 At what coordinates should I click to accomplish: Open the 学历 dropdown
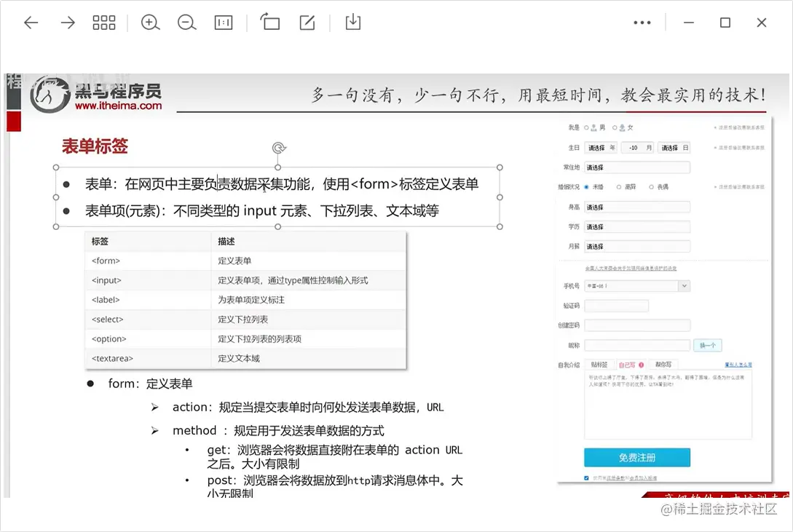point(637,227)
